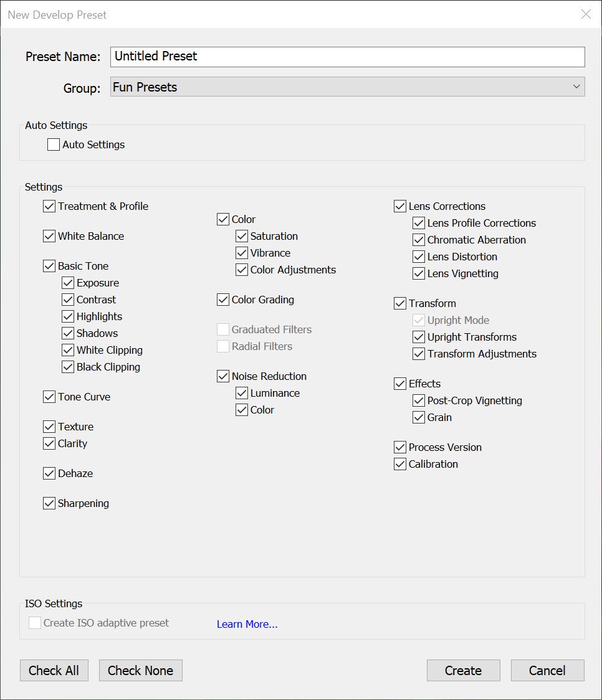Disable the Calibration setting
Viewport: 602px width, 700px height.
pyautogui.click(x=399, y=464)
